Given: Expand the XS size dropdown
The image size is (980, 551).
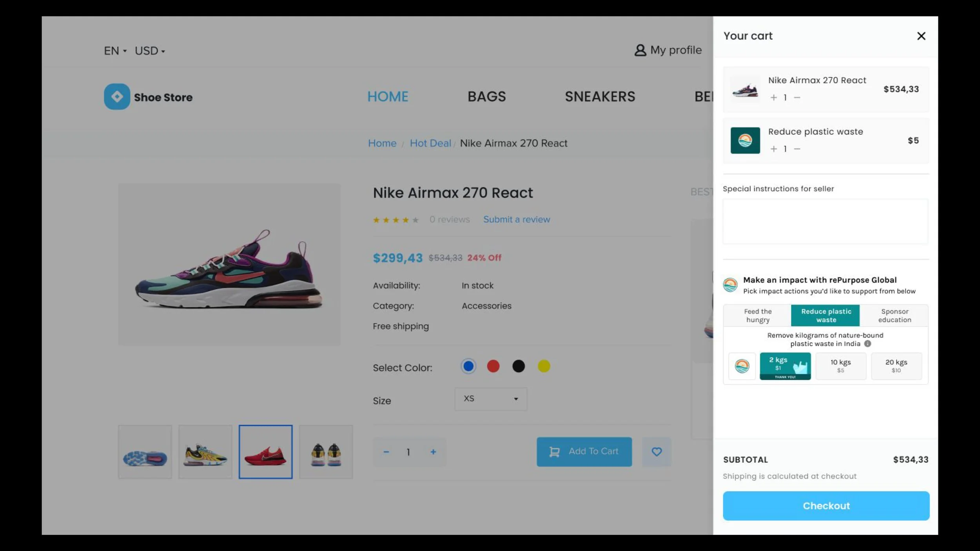Looking at the screenshot, I should click(490, 399).
